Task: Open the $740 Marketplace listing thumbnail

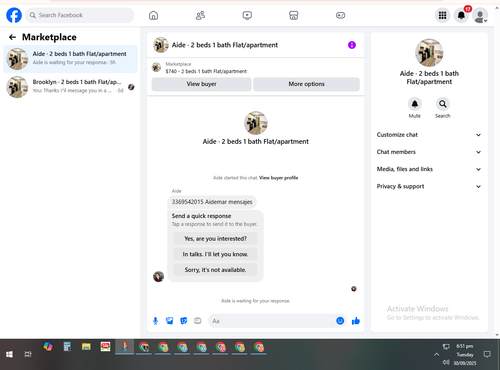Action: click(x=156, y=67)
